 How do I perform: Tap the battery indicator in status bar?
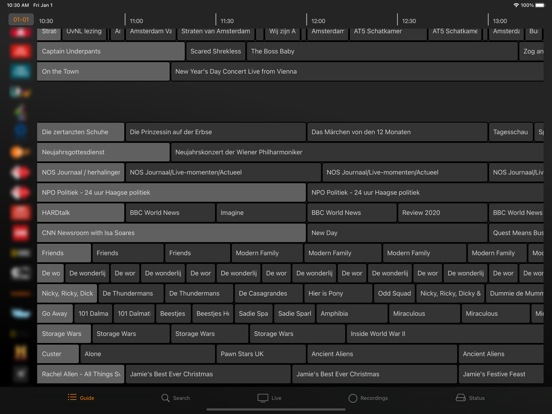coord(540,5)
